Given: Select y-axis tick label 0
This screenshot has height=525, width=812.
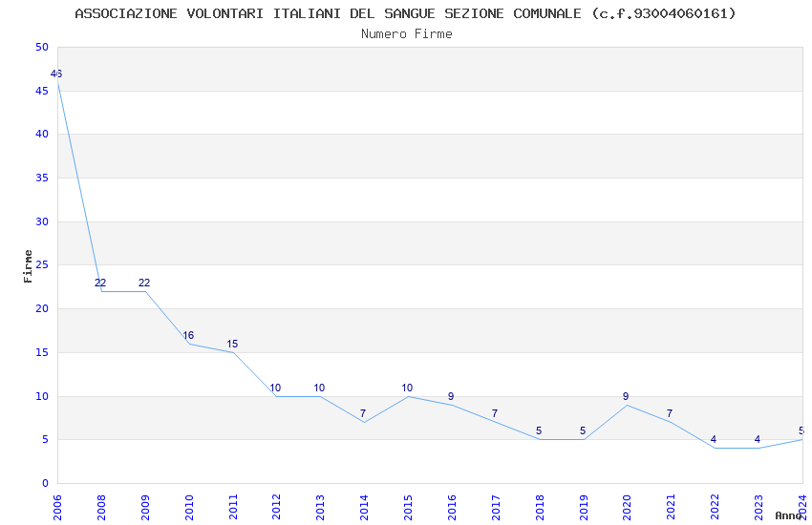Looking at the screenshot, I should 45,483.
